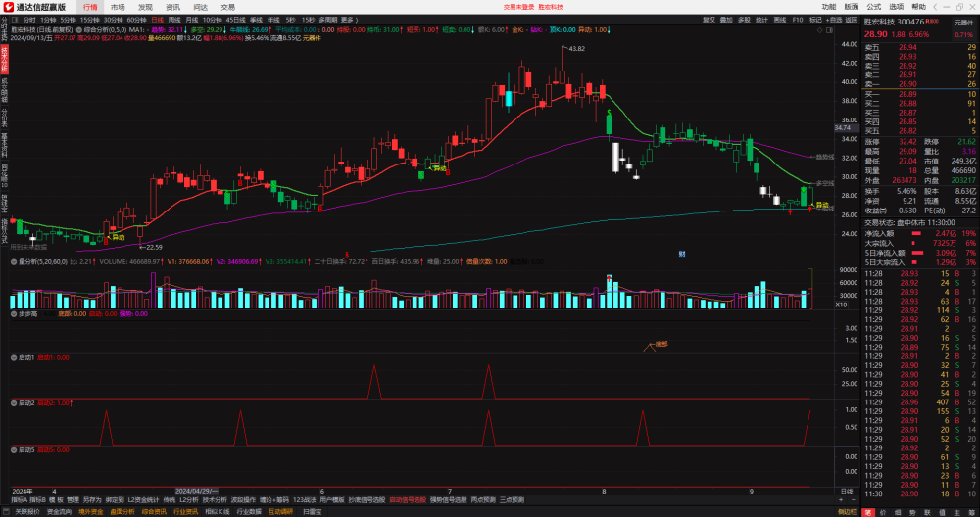This screenshot has width=980, height=517.
Task: Select 分价表 in left sidebar
Action: pyautogui.click(x=4, y=119)
